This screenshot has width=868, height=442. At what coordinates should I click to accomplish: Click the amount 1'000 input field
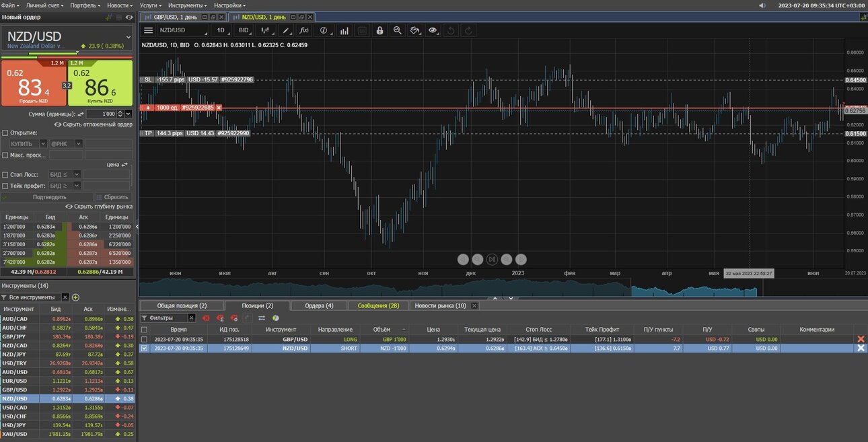[101, 114]
